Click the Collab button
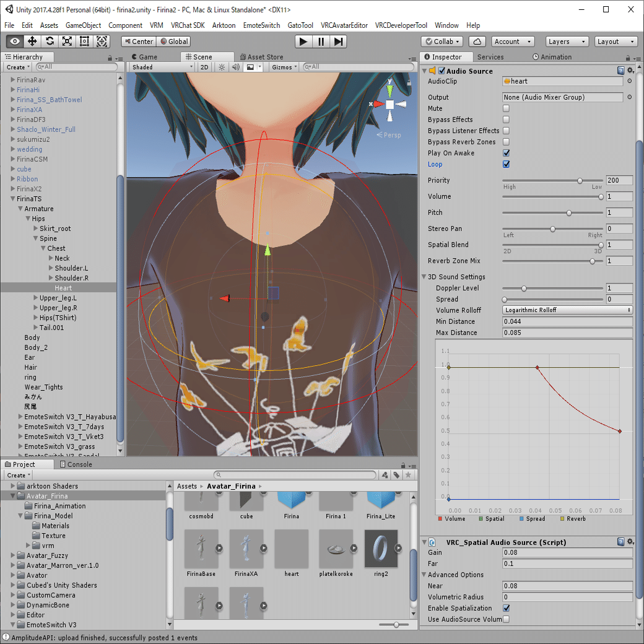This screenshot has height=644, width=644. pyautogui.click(x=442, y=41)
